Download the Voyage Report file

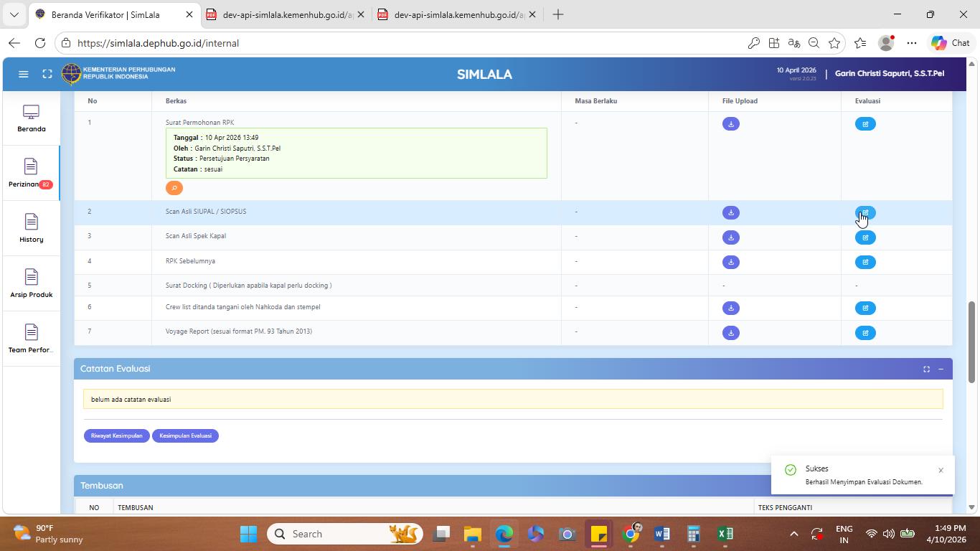click(x=730, y=333)
